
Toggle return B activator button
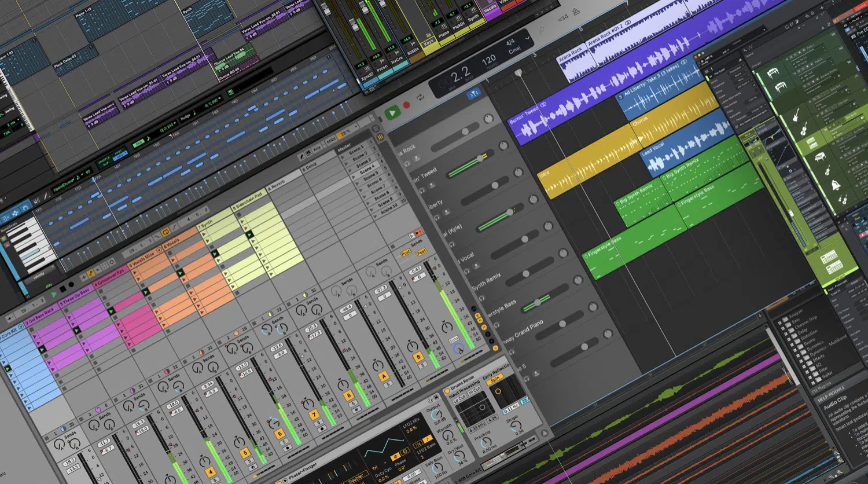[x=418, y=357]
